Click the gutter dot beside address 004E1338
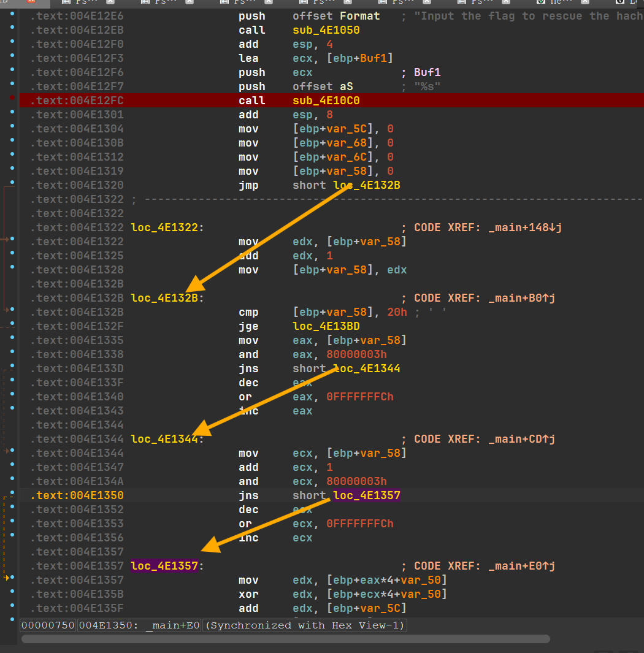The height and width of the screenshot is (653, 644). click(13, 354)
